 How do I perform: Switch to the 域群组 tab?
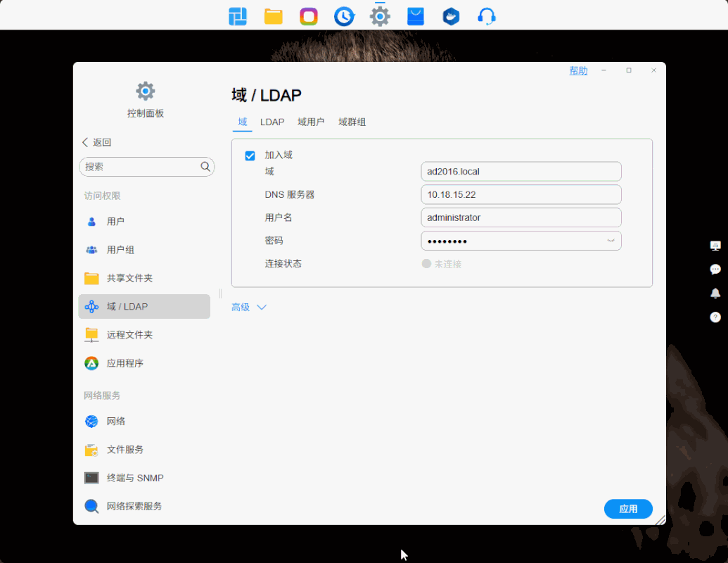(352, 122)
